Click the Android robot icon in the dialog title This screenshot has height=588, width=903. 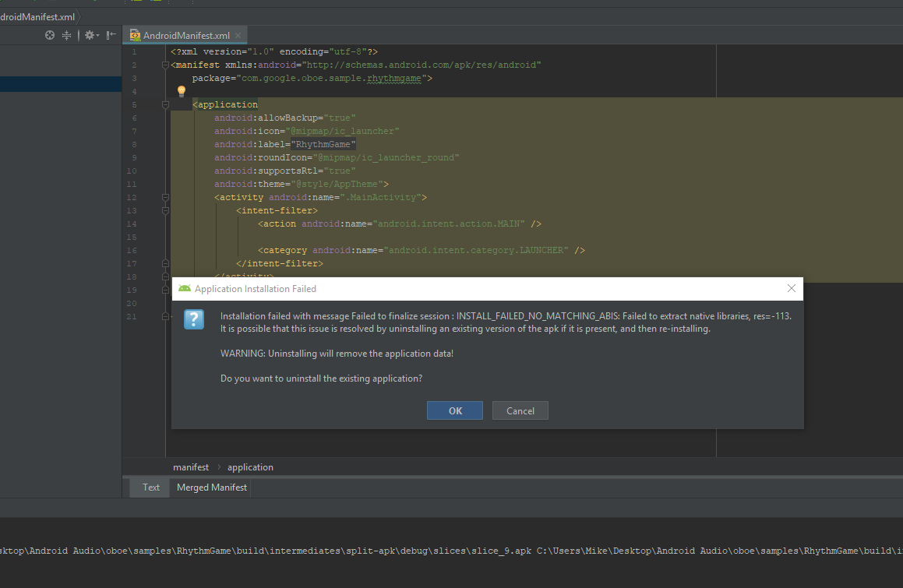[x=184, y=288]
